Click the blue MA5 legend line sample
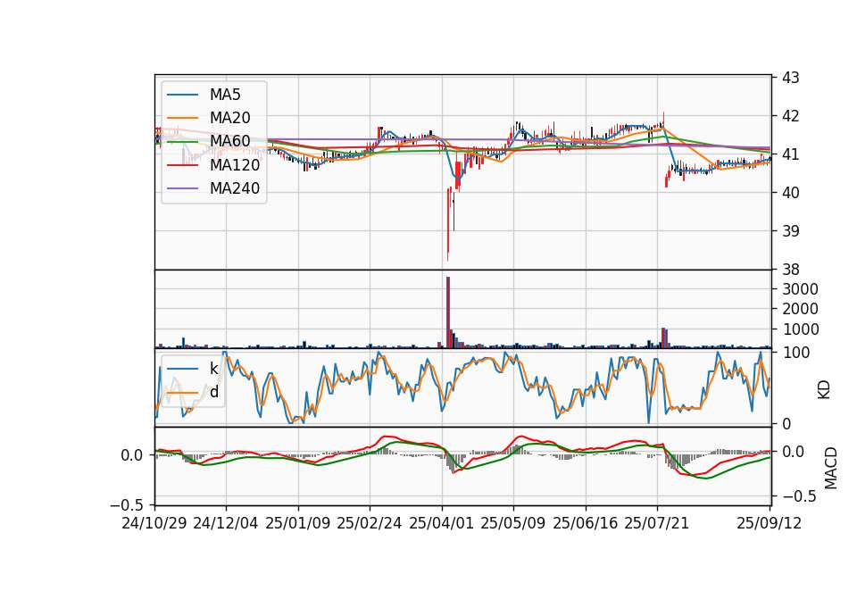 tap(182, 95)
